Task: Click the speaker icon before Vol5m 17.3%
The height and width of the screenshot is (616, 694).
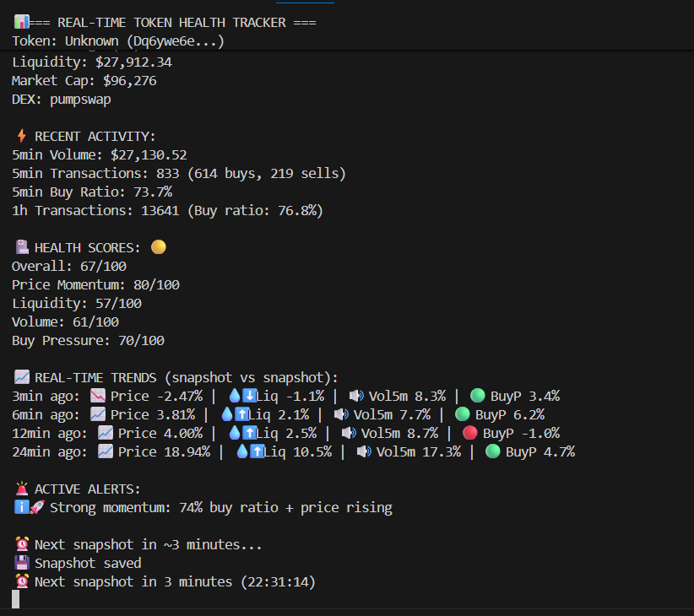Action: tap(363, 451)
